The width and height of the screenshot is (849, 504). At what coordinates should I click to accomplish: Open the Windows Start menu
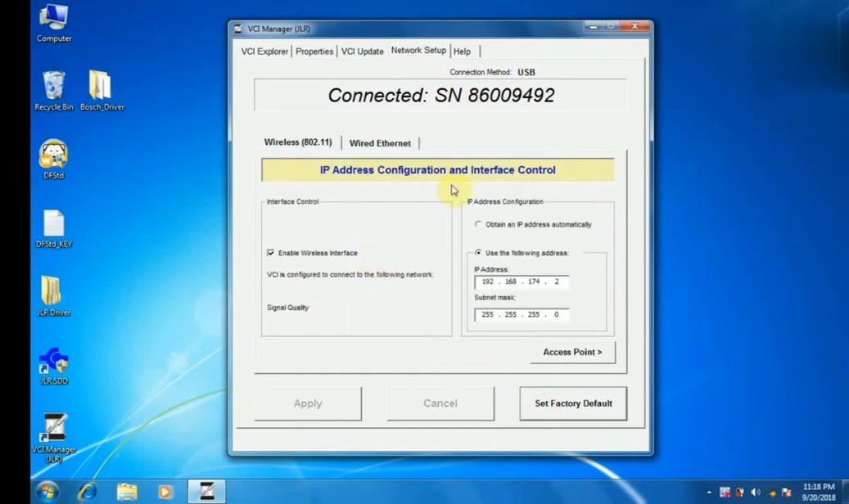click(x=47, y=492)
